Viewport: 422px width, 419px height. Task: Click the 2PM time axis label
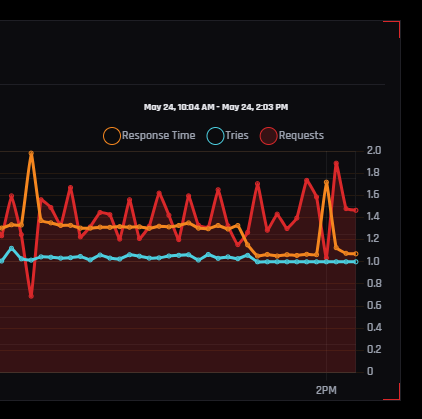(326, 390)
